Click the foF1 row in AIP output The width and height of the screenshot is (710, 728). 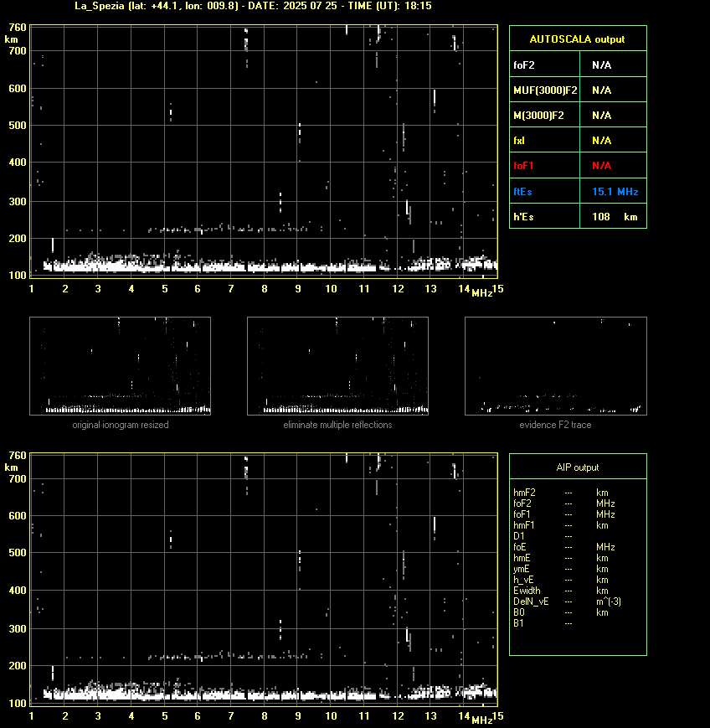coord(565,514)
